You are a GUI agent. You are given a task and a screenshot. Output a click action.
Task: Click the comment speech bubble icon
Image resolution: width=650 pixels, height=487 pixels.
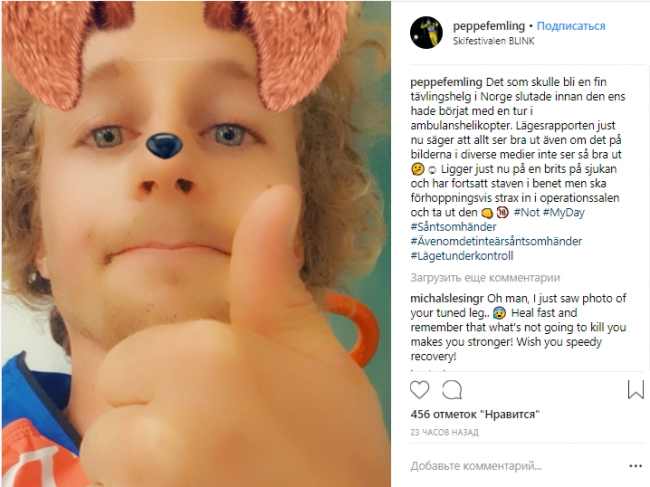coord(452,389)
